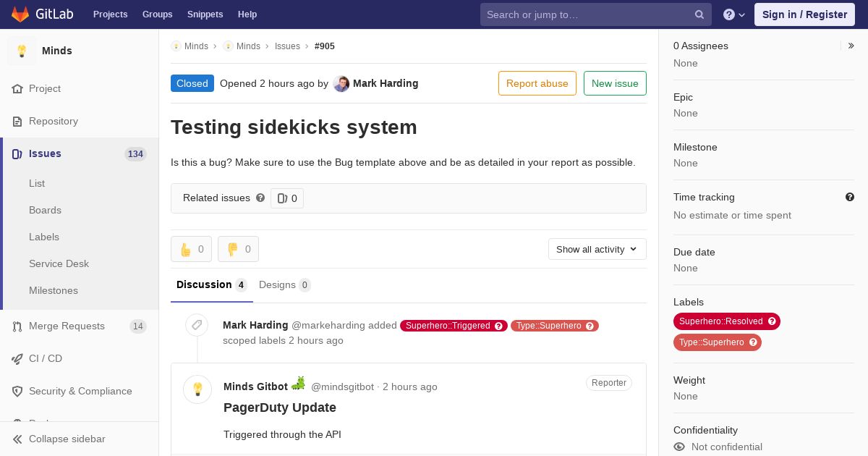This screenshot has height=456, width=868.
Task: Click the Testing sidekicks system title
Action: coord(294,127)
